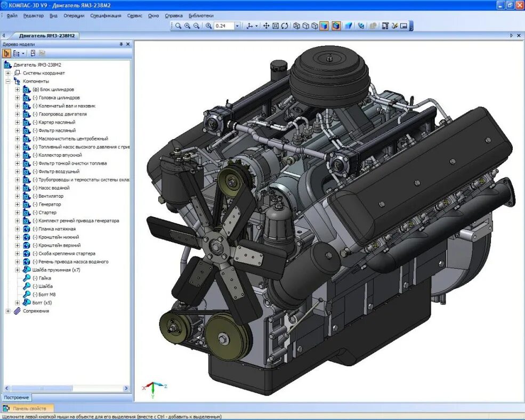
Task: Switch to wireframe display mode
Action: 297,26
